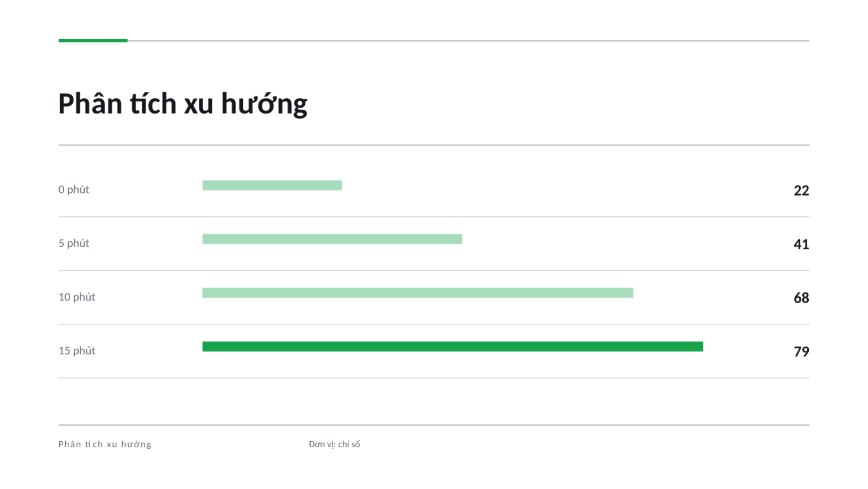Click the footer text 'Phân tích xu hướng'
Image resolution: width=868 pixels, height=489 pixels.
[105, 444]
